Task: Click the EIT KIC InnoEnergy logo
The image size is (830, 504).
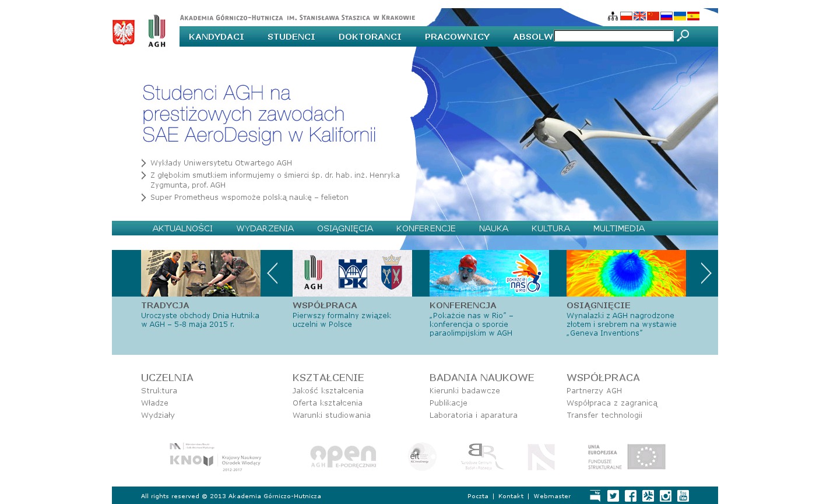Action: (422, 457)
